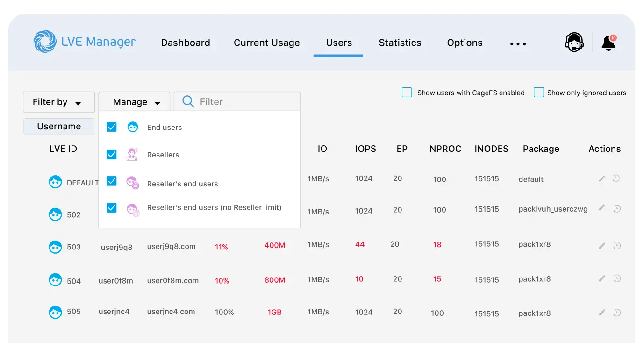Click the 100% usage value for userjnc4
The height and width of the screenshot is (356, 644).
pos(224,312)
